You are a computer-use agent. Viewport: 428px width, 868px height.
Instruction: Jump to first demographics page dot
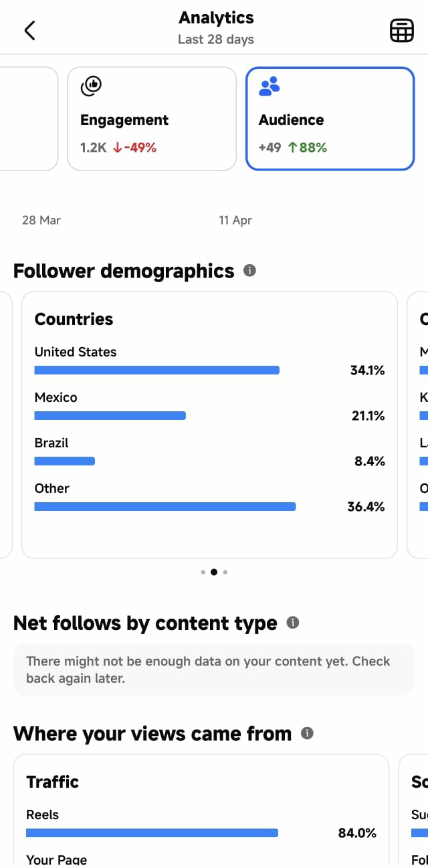(x=203, y=572)
